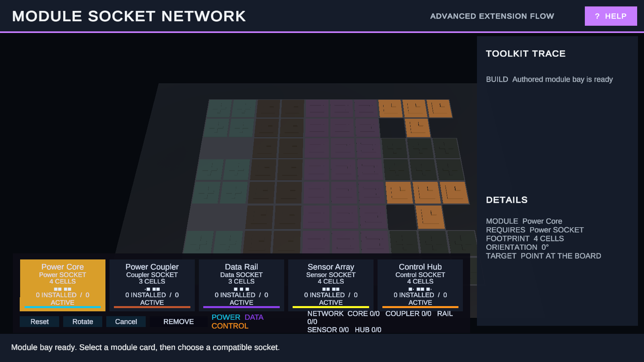
Task: Toggle the POWER network filter
Action: coord(226,317)
